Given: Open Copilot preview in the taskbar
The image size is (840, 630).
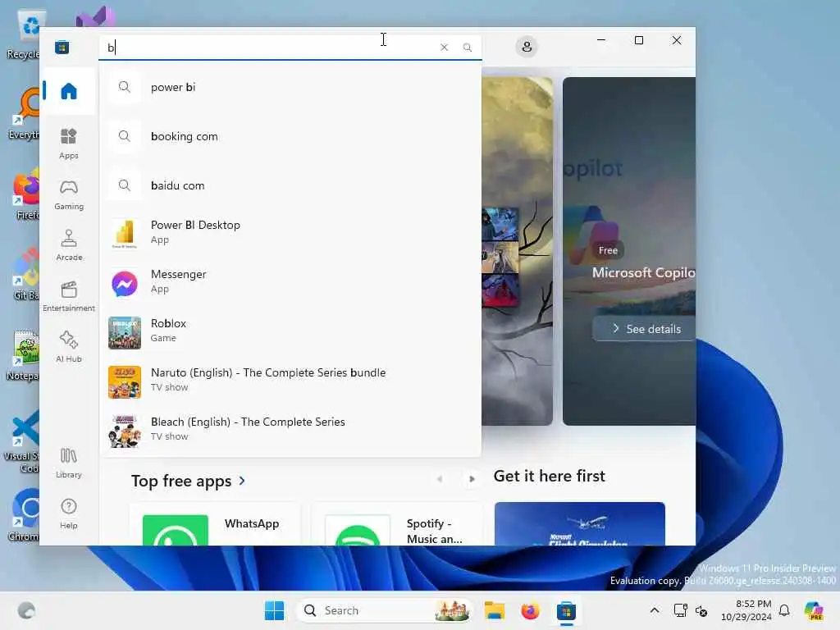Looking at the screenshot, I should click(814, 610).
